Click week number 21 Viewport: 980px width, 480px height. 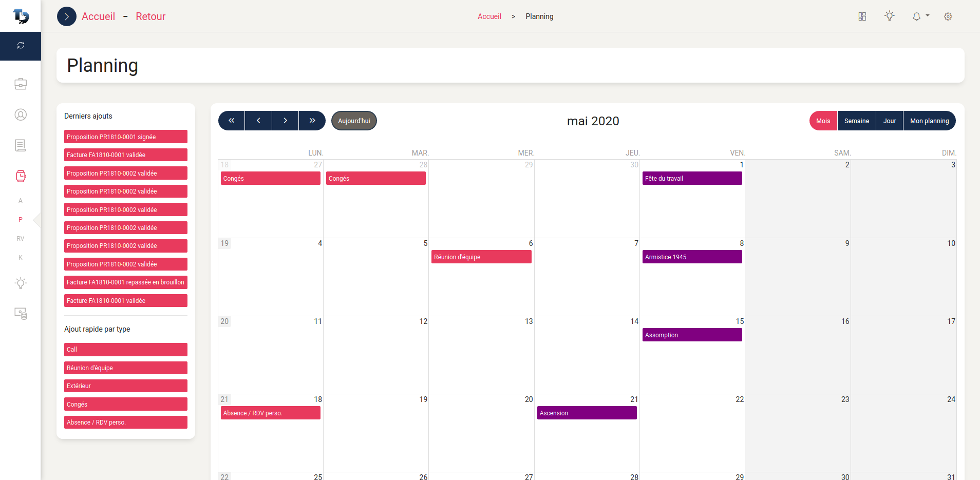224,399
